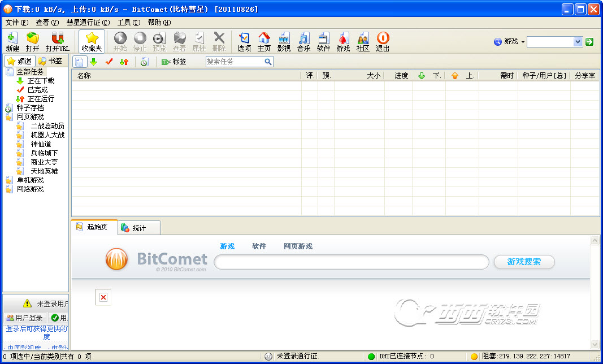Viewport: 603px width, 364px height.
Task: Open the 文件(F) menu
Action: click(x=17, y=22)
